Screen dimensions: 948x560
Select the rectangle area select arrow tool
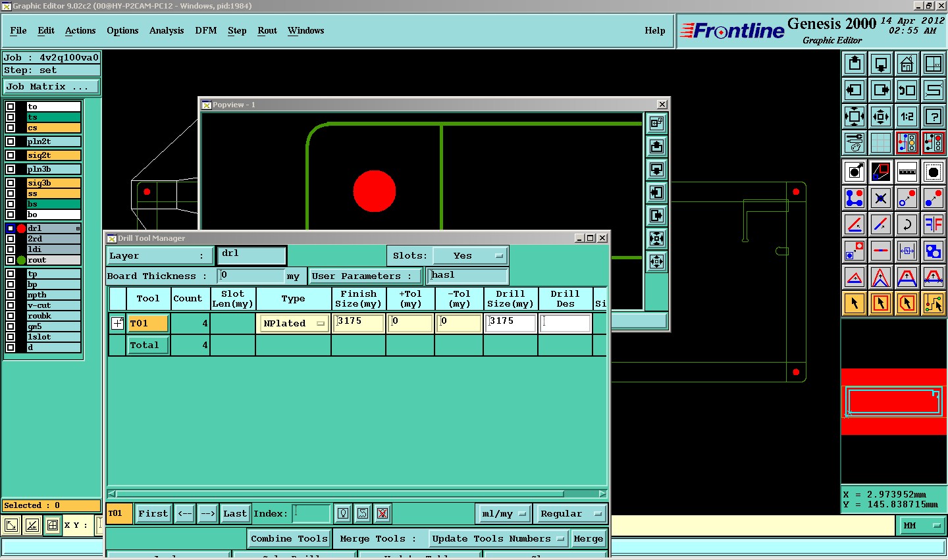point(881,303)
